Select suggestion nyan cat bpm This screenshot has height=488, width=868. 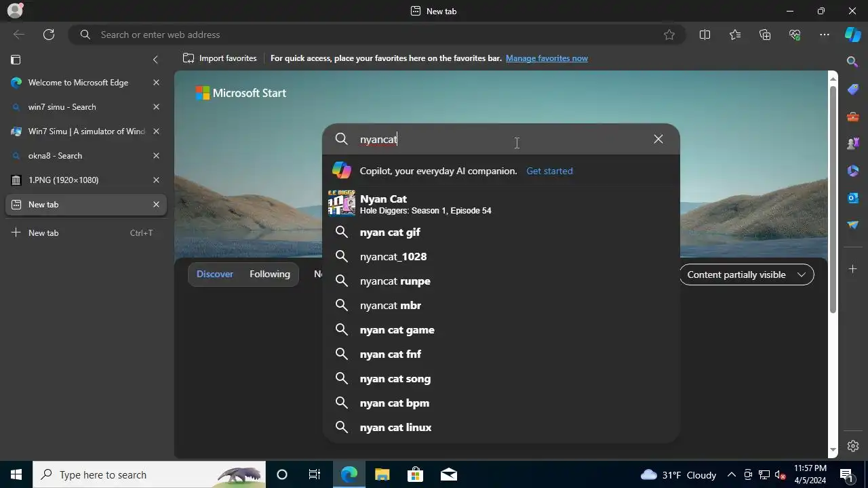point(501,403)
